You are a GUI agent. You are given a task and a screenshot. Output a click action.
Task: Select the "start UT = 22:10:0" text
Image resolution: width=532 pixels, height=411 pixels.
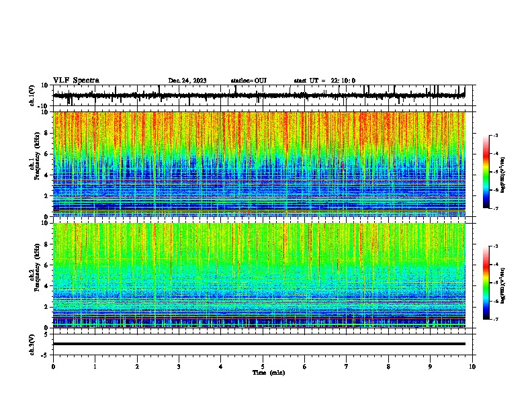pos(324,81)
